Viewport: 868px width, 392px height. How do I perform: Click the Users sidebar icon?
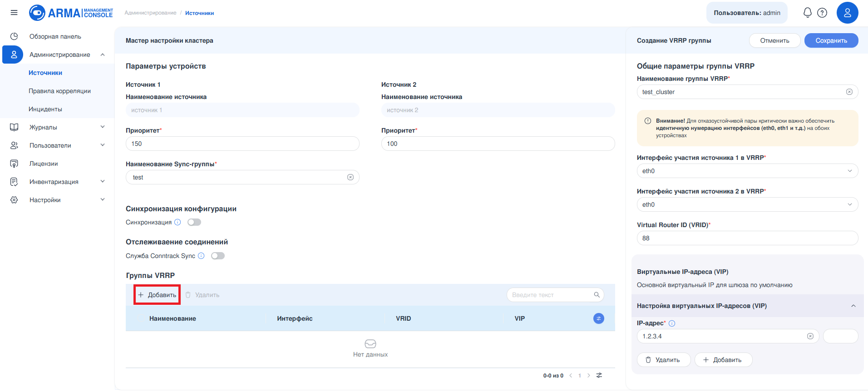14,145
